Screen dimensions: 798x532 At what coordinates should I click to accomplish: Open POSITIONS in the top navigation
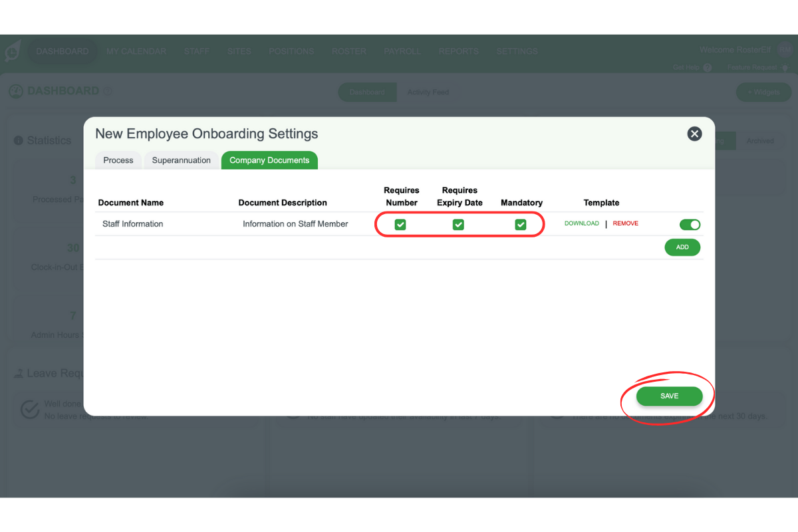[x=291, y=51]
